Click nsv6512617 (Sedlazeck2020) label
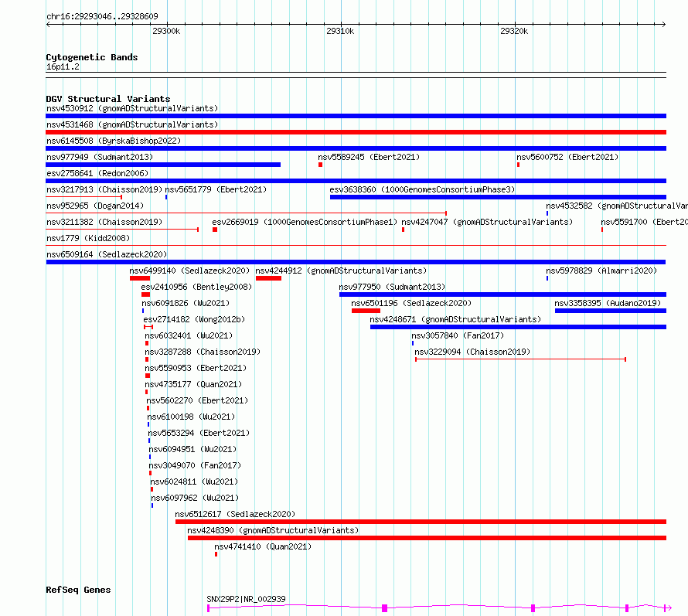The height and width of the screenshot is (616, 688). click(x=235, y=514)
